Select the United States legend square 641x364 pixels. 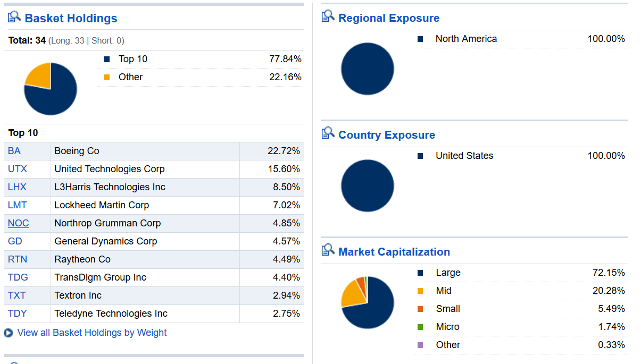point(420,155)
